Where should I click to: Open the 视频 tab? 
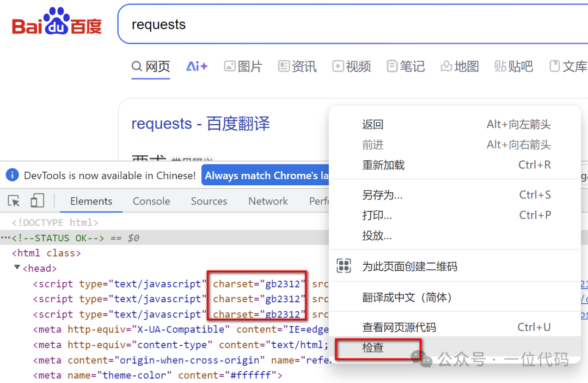point(351,66)
